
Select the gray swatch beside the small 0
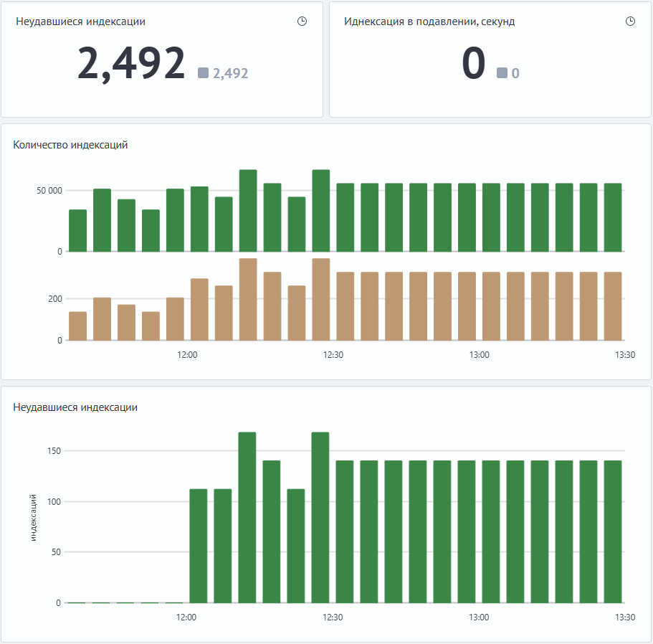pyautogui.click(x=502, y=73)
